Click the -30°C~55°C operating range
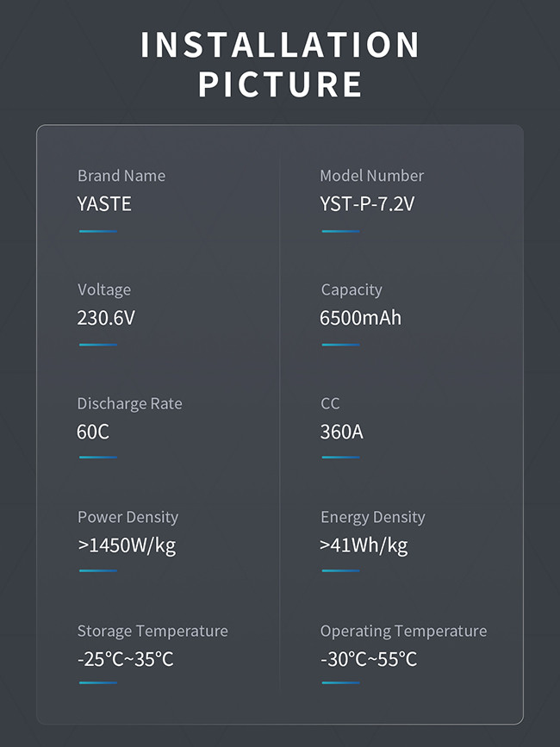Viewport: 560px width, 747px height. (369, 659)
